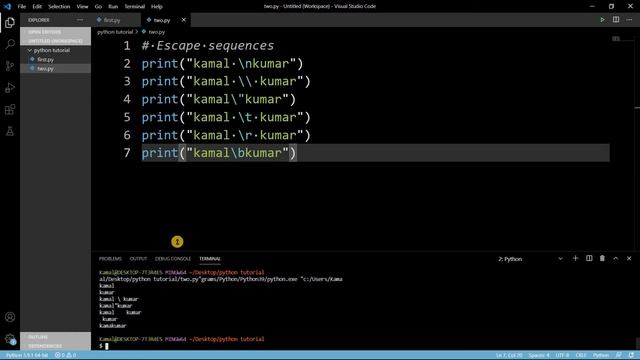Switch to the first.py editor tab
The image size is (640, 360).
click(116, 20)
